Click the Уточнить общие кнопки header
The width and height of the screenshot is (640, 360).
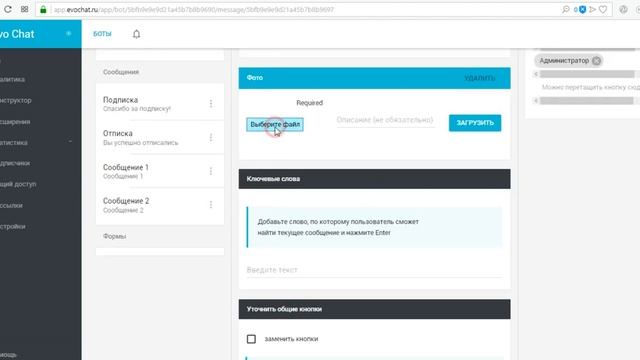coord(374,309)
